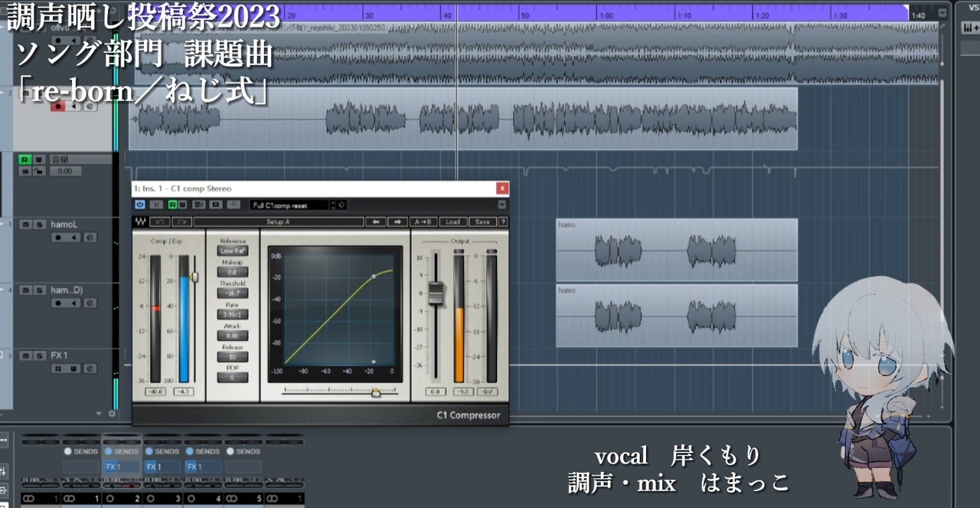Select the Ratio value field
Image resolution: width=980 pixels, height=508 pixels.
pyautogui.click(x=233, y=314)
